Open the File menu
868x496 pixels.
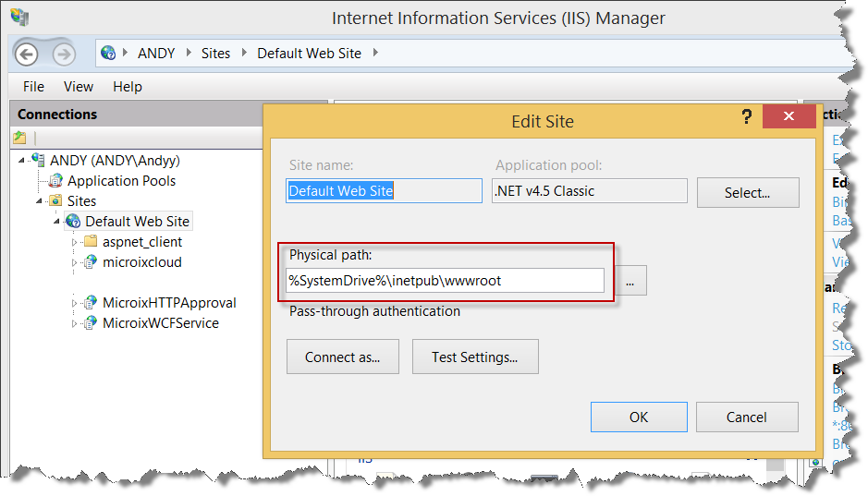[x=33, y=87]
